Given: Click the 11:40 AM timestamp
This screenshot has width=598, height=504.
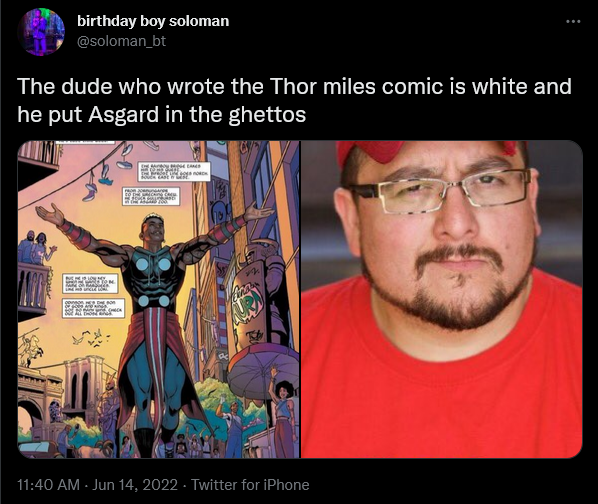Looking at the screenshot, I should pos(48,485).
